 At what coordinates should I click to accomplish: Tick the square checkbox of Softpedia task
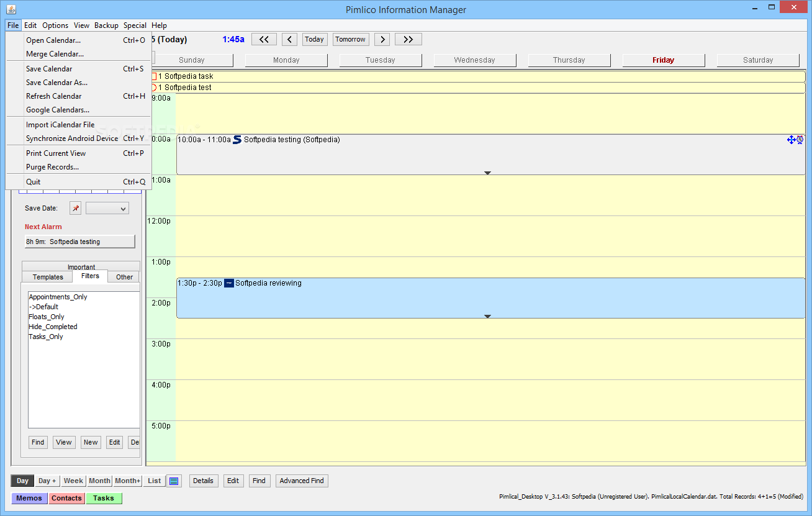(x=153, y=76)
